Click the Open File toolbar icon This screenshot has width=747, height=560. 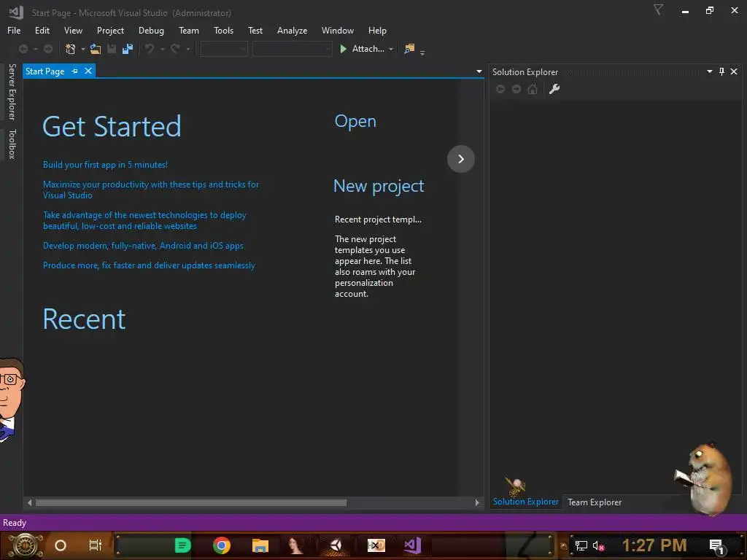click(96, 49)
